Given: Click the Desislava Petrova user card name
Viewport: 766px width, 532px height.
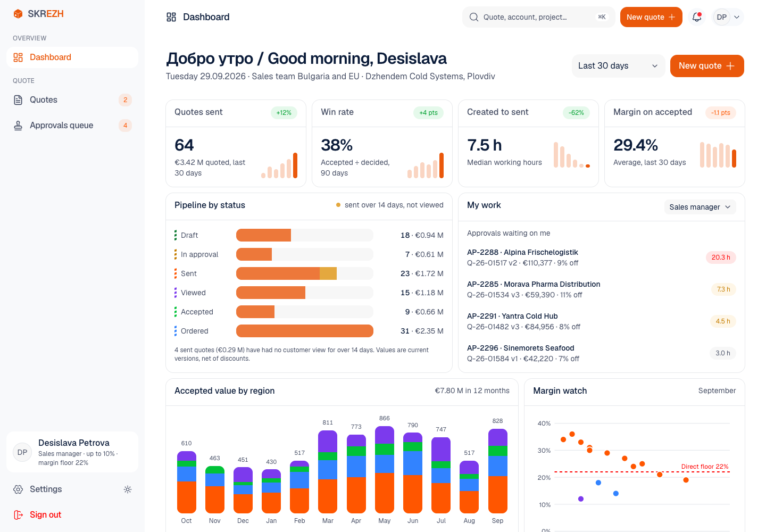Looking at the screenshot, I should 74,443.
